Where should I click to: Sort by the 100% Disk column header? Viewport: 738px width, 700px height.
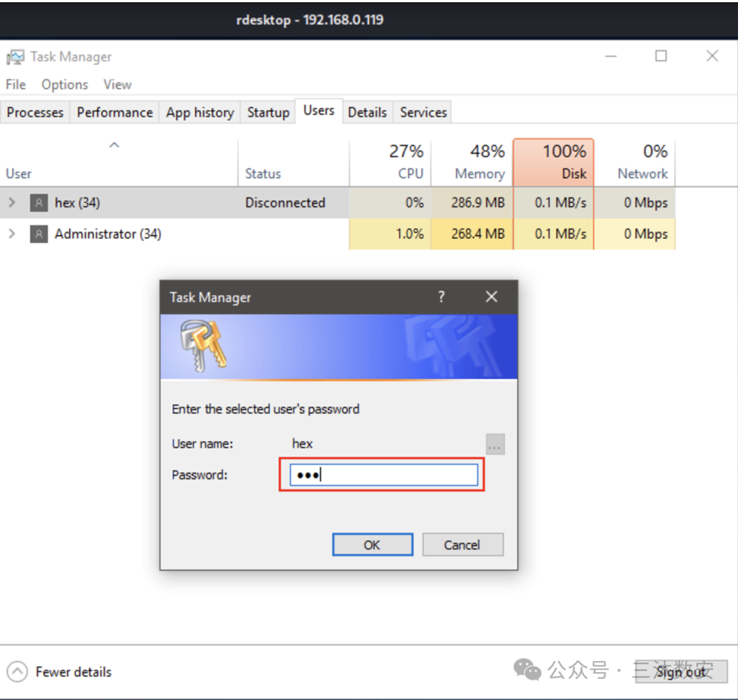553,163
